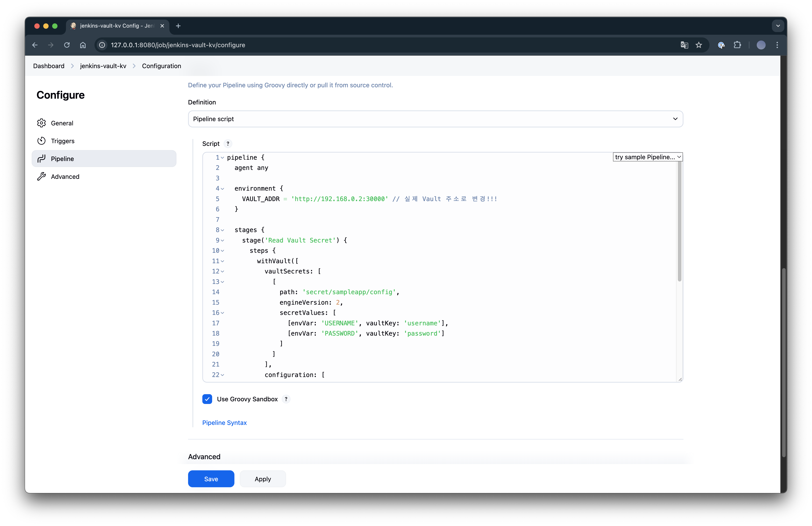Go to Dashboard breadcrumb
This screenshot has height=526, width=812.
[49, 66]
